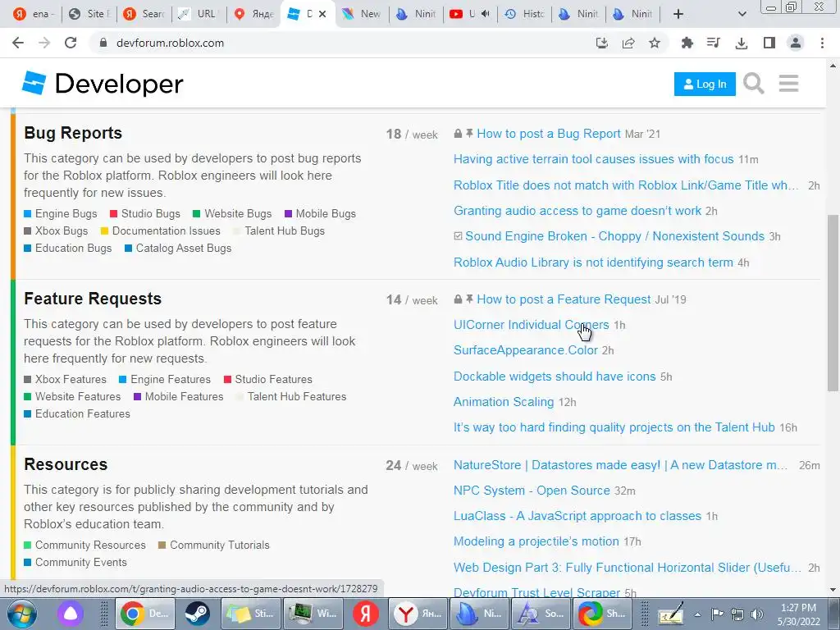
Task: Switch to the History tab
Action: click(525, 14)
